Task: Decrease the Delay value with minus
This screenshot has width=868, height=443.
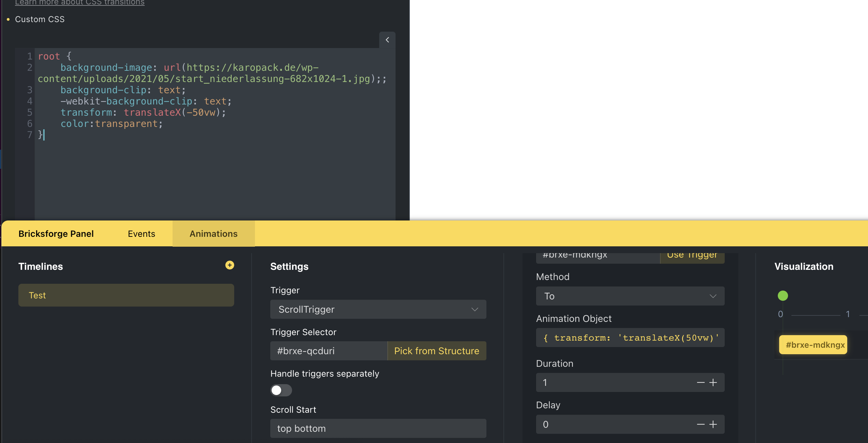Action: coord(701,425)
